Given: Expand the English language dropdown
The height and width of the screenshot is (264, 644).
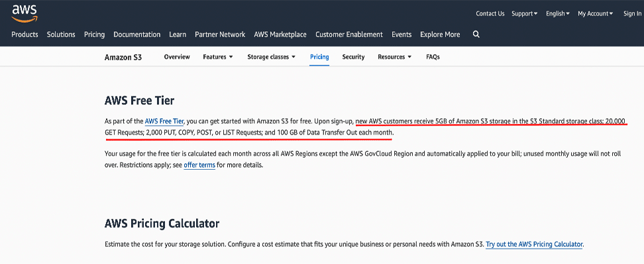Looking at the screenshot, I should 557,13.
